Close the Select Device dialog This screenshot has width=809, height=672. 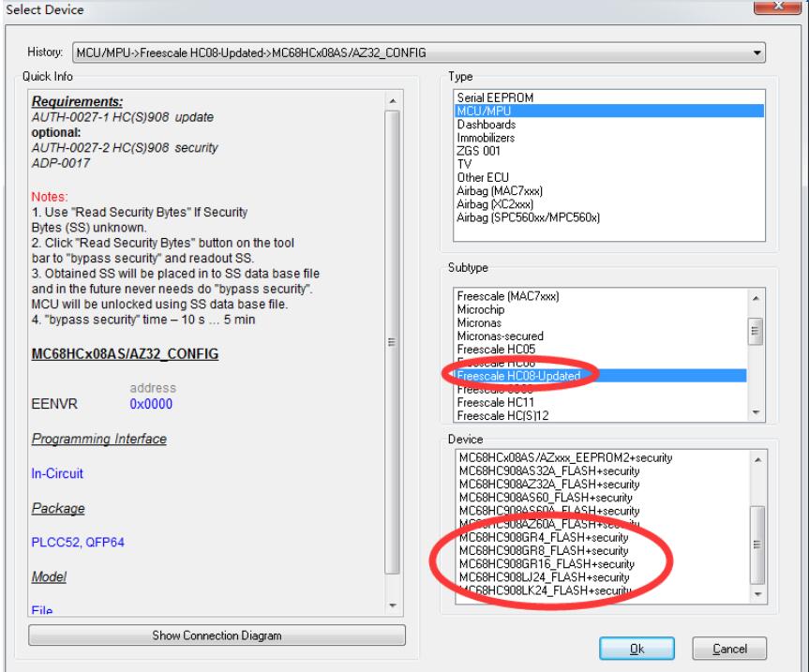coord(777,7)
